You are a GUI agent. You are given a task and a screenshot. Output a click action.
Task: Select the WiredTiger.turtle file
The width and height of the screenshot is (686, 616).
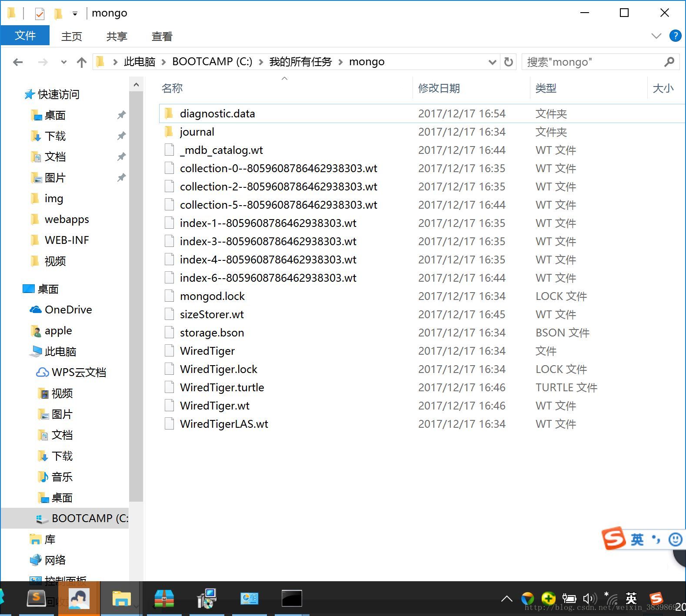click(222, 387)
